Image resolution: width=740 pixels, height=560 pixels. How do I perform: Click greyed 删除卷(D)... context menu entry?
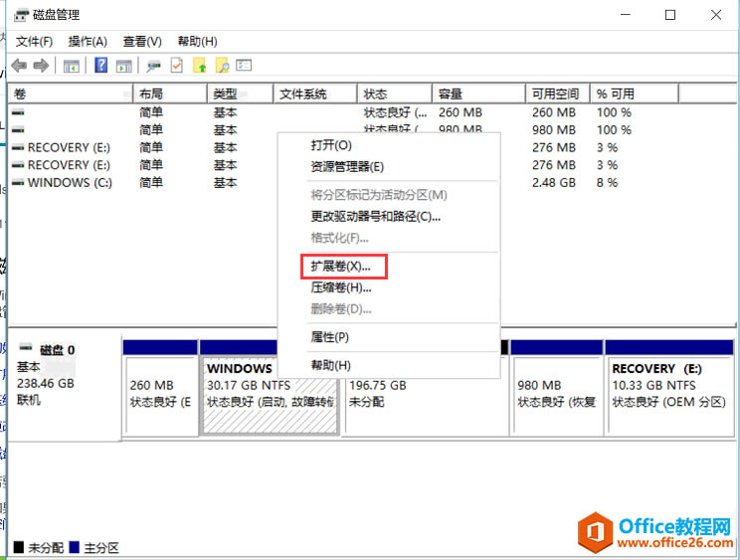click(x=341, y=309)
